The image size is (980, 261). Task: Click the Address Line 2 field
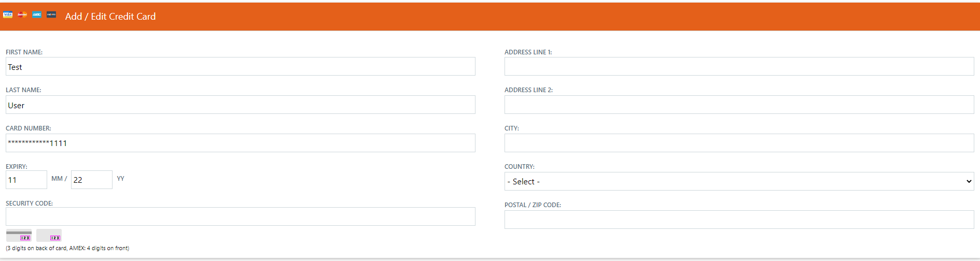tap(739, 105)
